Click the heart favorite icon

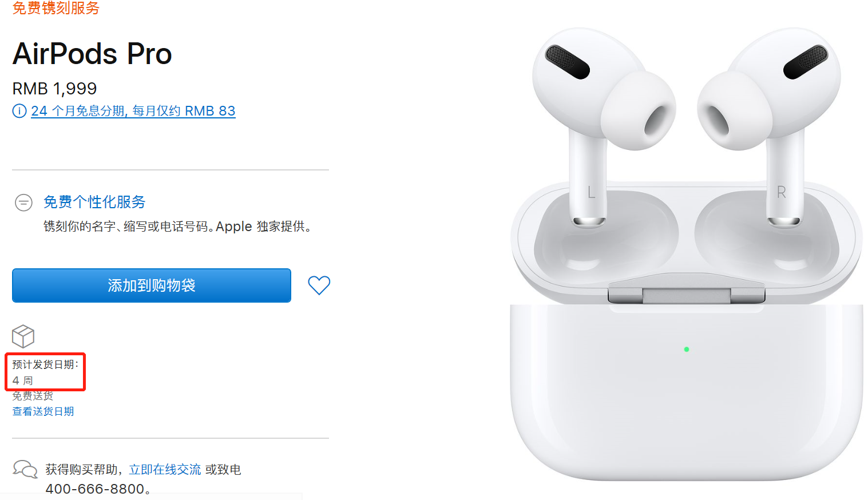(x=319, y=285)
